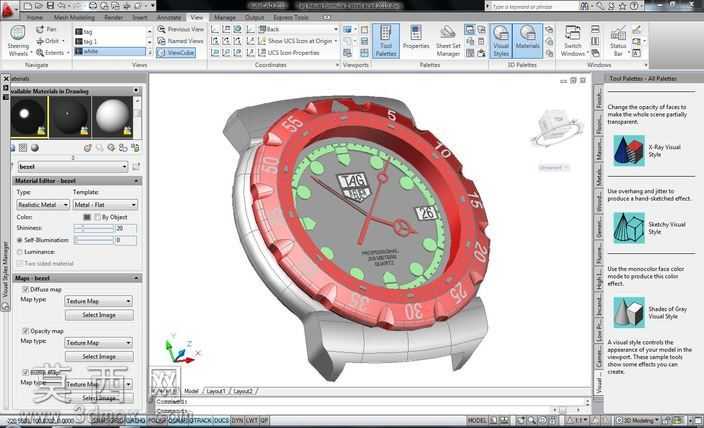
Task: Open the Annotate ribbon tab
Action: point(169,18)
